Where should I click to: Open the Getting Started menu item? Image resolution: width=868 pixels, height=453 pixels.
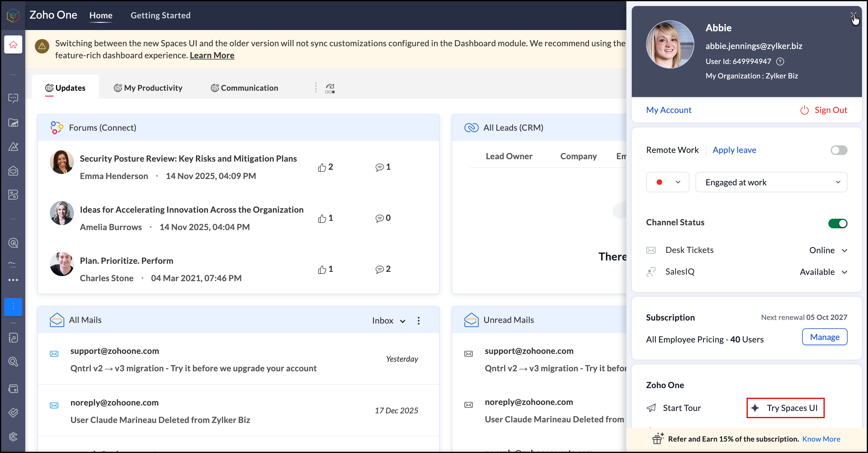160,15
